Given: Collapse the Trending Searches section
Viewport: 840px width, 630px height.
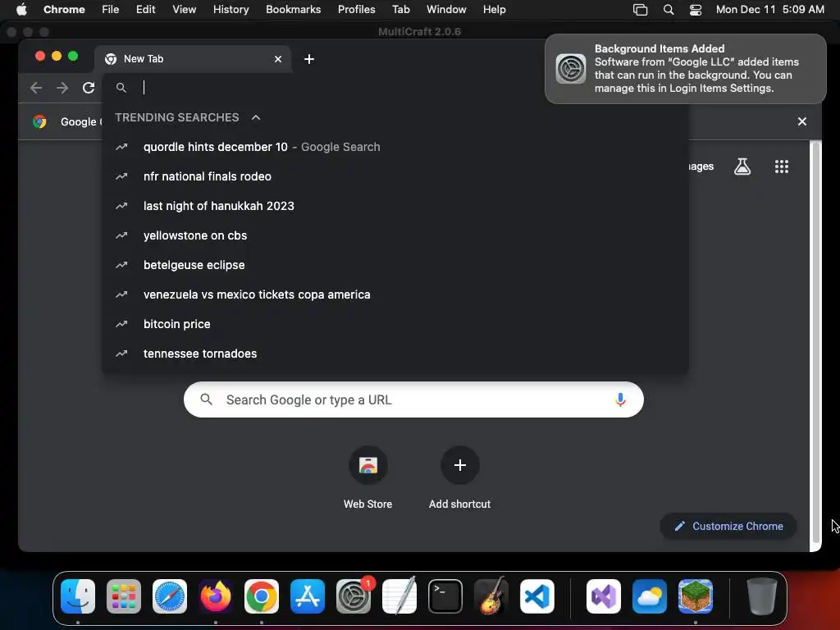Looking at the screenshot, I should [x=256, y=117].
